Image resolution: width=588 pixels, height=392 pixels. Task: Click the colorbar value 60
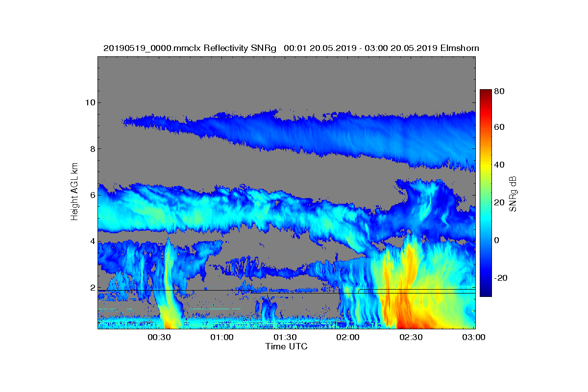click(500, 127)
